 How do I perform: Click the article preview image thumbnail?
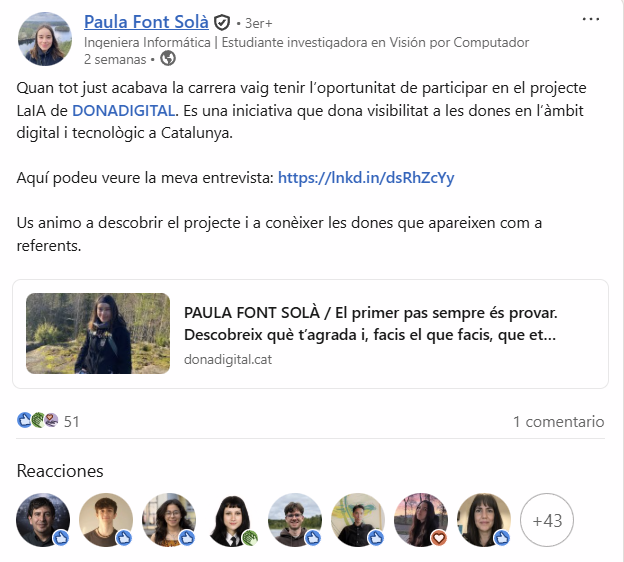pyautogui.click(x=98, y=333)
